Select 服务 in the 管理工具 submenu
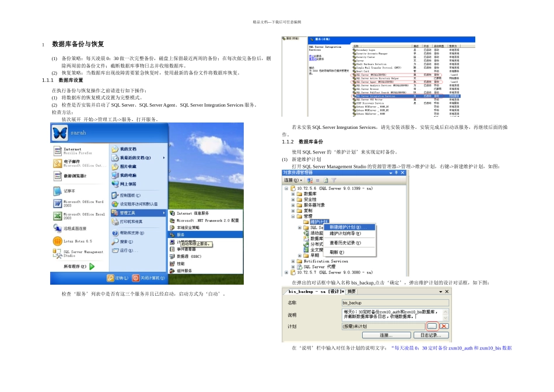554x392 pixels. pyautogui.click(x=206, y=235)
